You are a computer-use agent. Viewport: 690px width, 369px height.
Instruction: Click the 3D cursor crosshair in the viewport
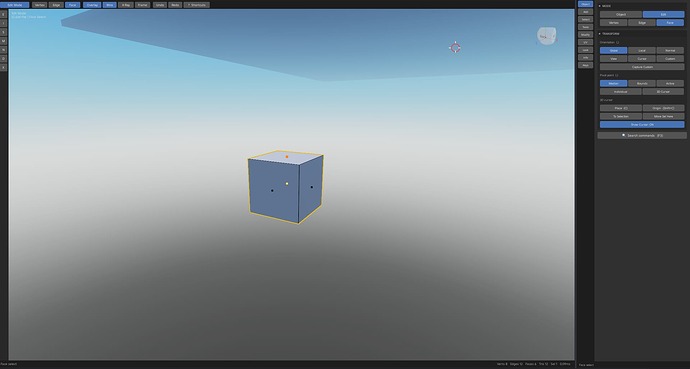tap(455, 47)
